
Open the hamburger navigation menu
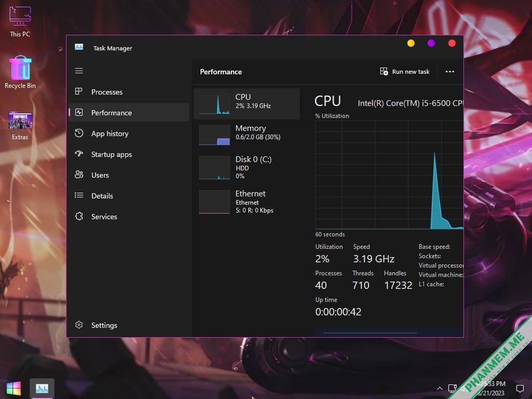[x=79, y=71]
